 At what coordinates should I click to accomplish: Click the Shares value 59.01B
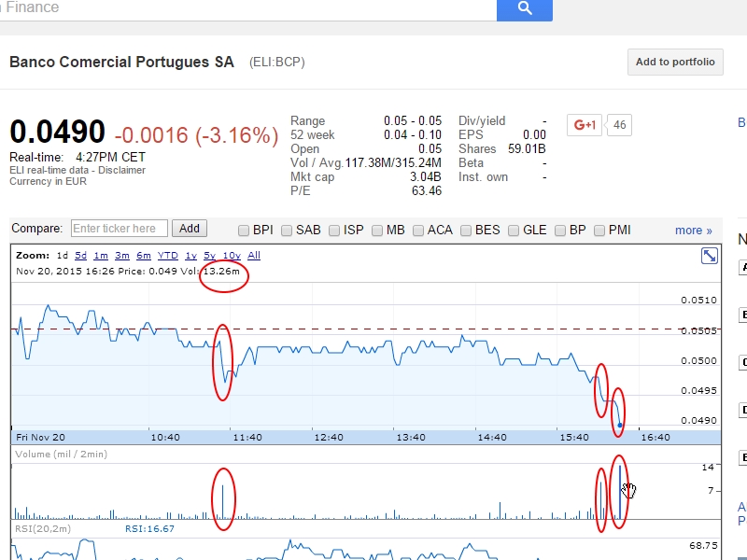point(527,149)
